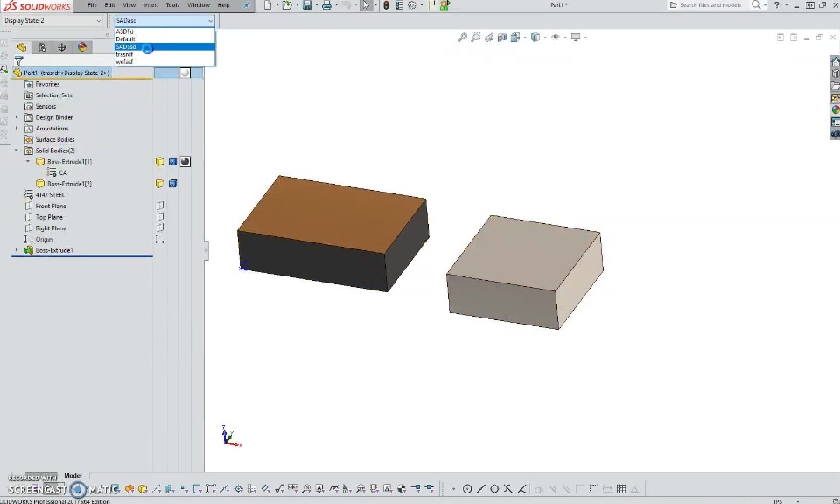Click the magnifier search icon in title bar
The image size is (840, 504).
[x=756, y=5]
